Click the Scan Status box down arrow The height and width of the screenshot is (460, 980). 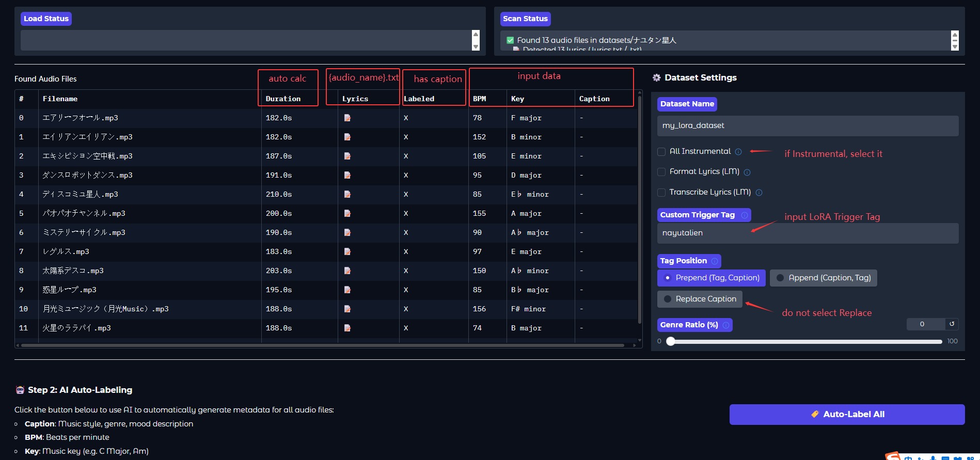point(955,47)
